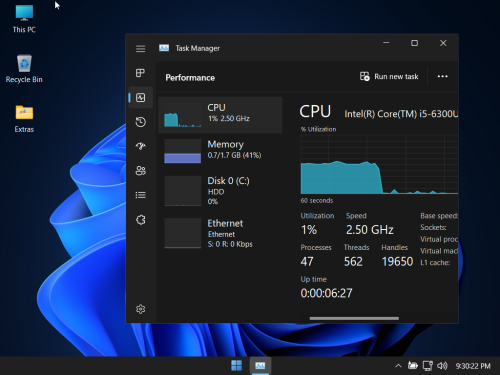500x375 pixels.
Task: Click the CPU mini graph thumbnail
Action: [x=182, y=115]
